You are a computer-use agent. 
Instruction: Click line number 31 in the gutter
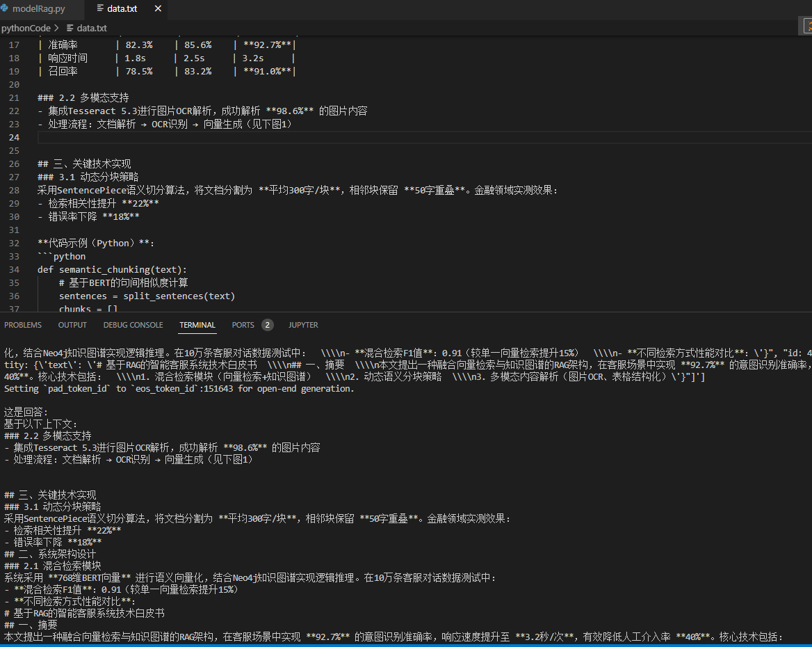point(14,230)
